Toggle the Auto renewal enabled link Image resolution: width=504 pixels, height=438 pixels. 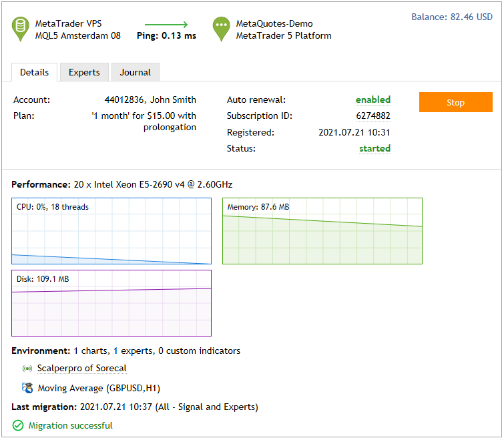pos(373,99)
